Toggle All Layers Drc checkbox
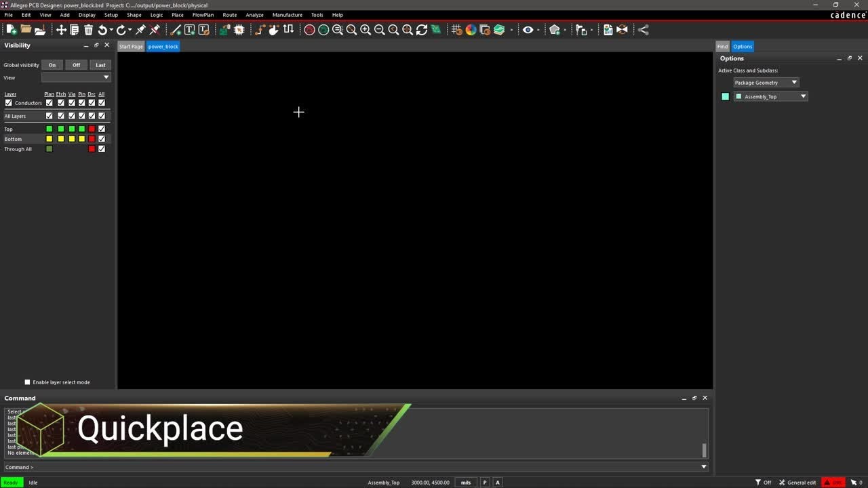The width and height of the screenshot is (868, 488). (92, 116)
